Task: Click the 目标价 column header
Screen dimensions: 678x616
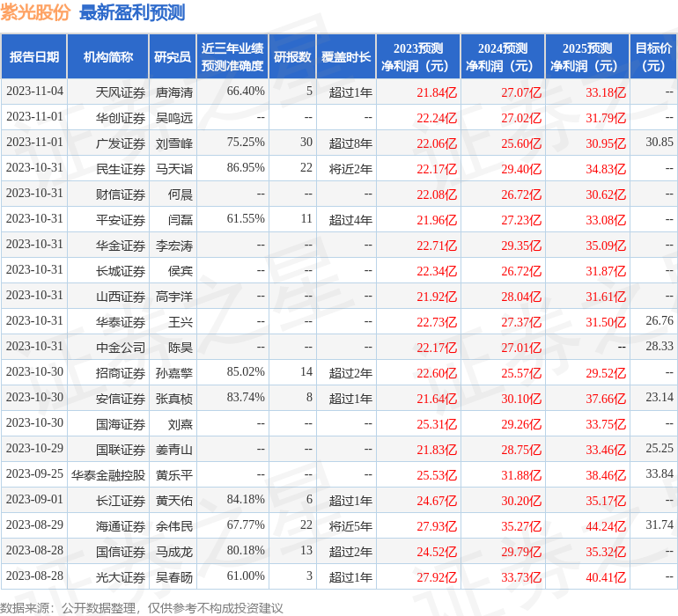Action: click(653, 57)
